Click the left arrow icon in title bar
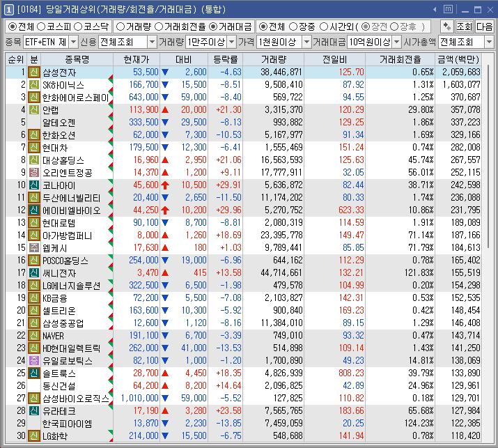 tap(435, 10)
